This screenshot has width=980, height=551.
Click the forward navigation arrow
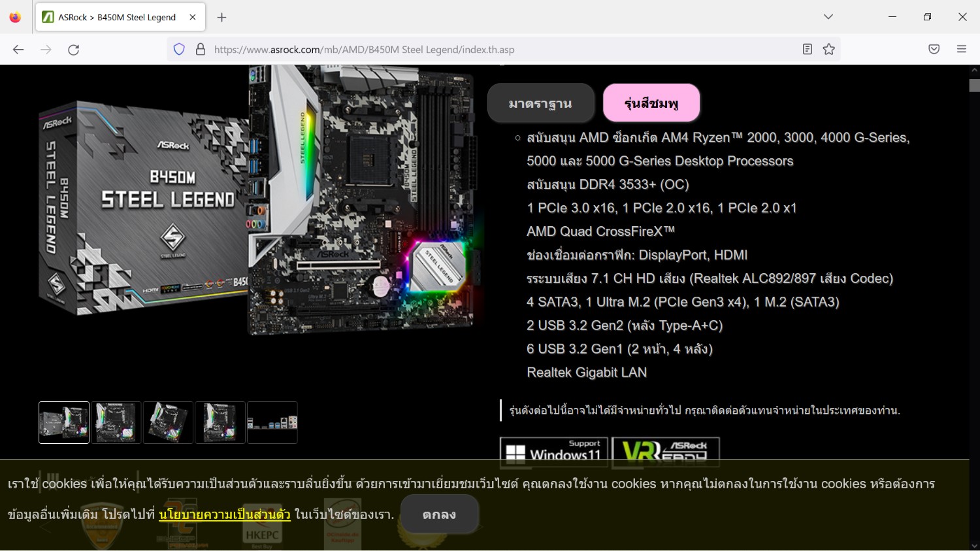46,50
